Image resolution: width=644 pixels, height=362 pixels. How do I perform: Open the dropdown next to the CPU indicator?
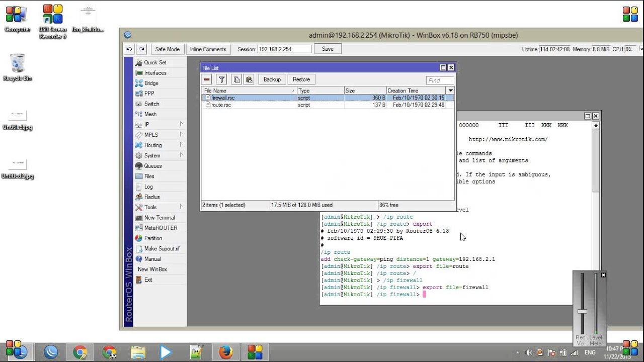641,49
